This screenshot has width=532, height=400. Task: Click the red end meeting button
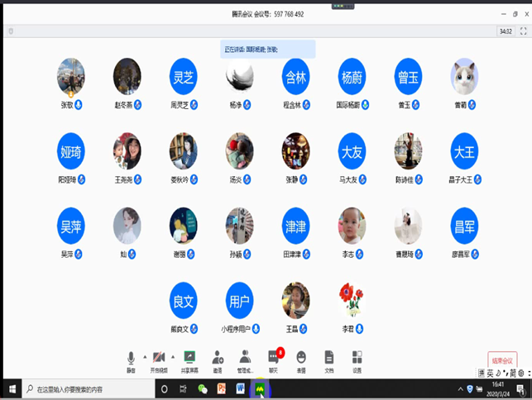click(x=502, y=360)
